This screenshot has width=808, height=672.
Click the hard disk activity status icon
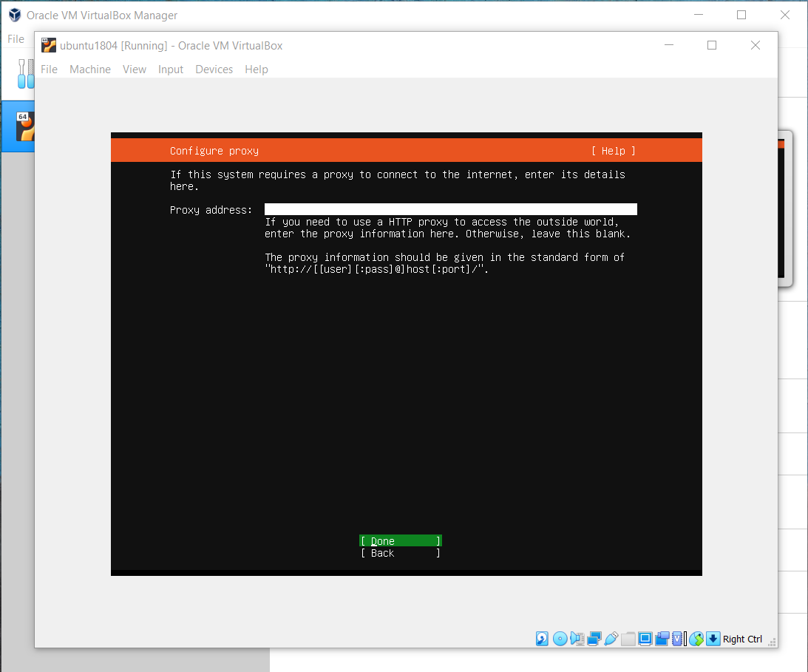[543, 639]
